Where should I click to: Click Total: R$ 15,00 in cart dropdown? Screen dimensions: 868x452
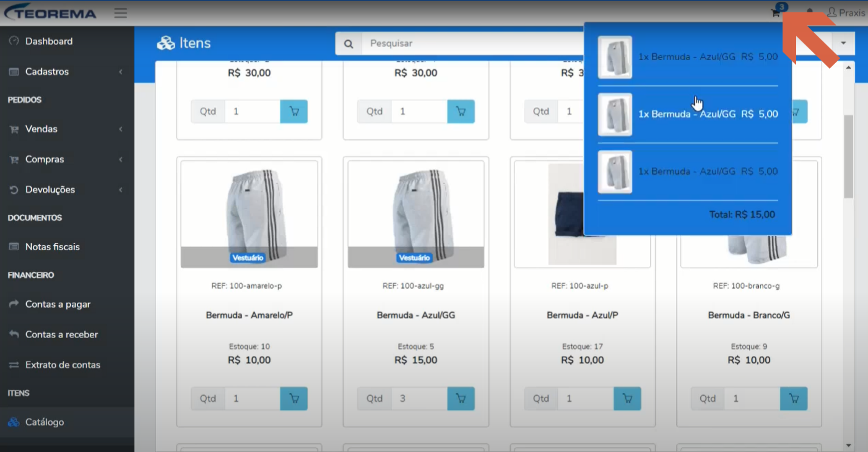[742, 215]
